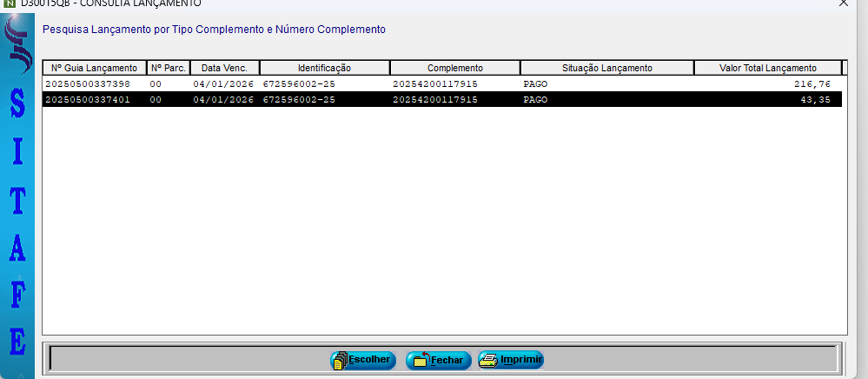The image size is (868, 379).
Task: Click the Data Venc. column header
Action: point(224,68)
